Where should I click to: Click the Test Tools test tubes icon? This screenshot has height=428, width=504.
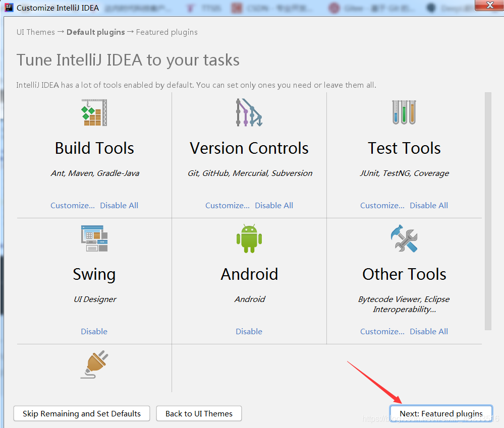[404, 112]
